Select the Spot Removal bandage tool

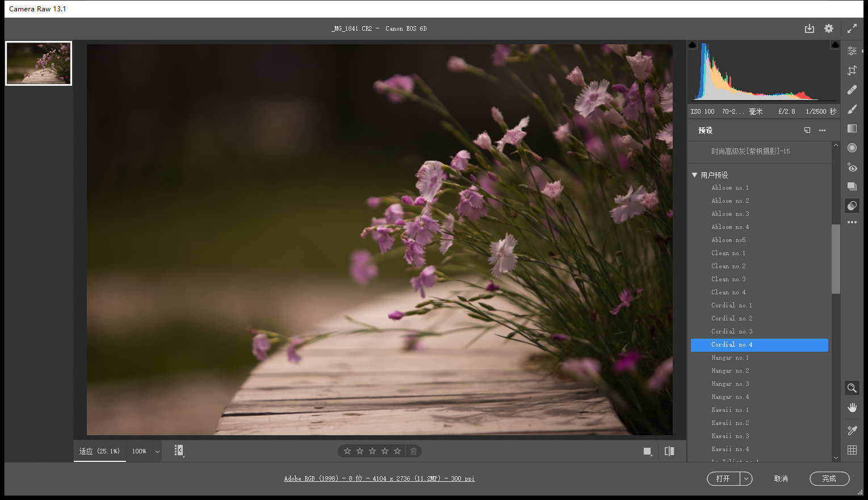pos(852,90)
